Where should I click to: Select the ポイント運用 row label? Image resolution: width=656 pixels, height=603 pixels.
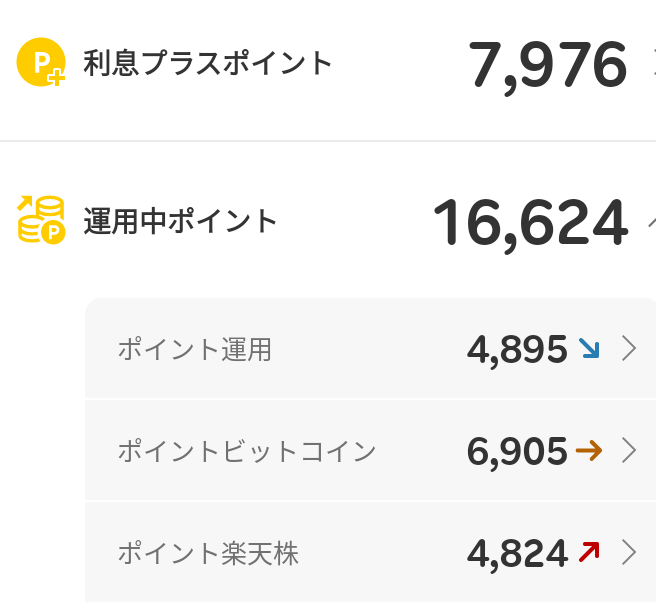coord(194,349)
